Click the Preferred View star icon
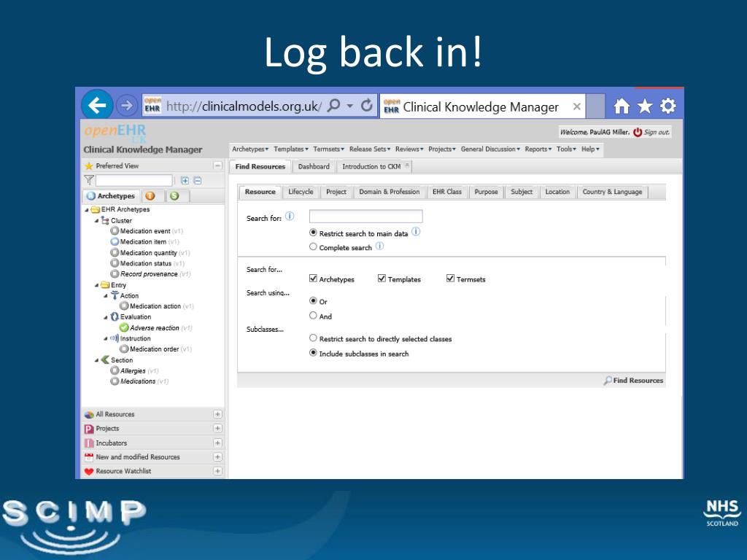Image resolution: width=747 pixels, height=560 pixels. 88,166
